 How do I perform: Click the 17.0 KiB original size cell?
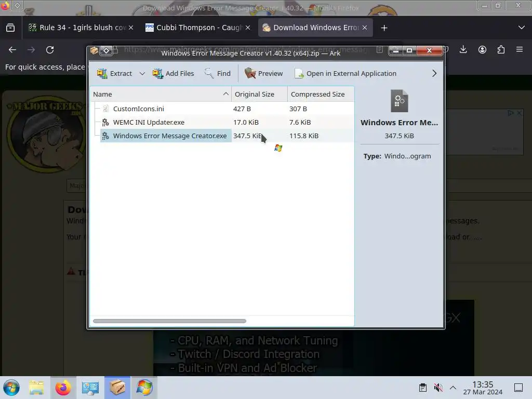coord(246,122)
